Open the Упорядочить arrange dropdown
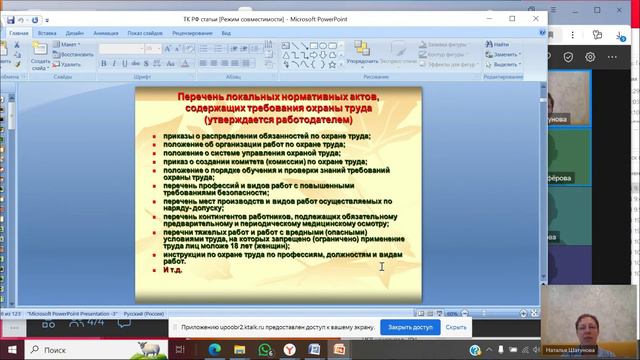 [x=362, y=53]
